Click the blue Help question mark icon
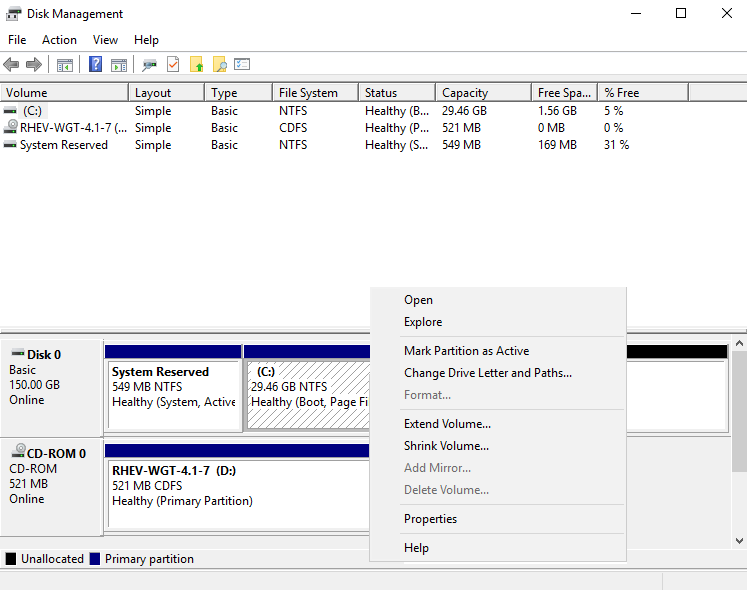The height and width of the screenshot is (590, 747). 96,65
